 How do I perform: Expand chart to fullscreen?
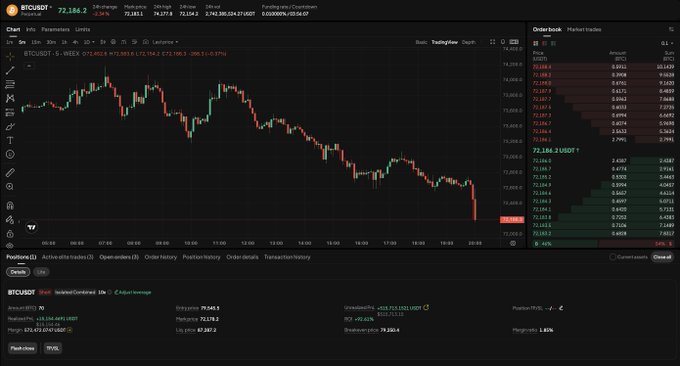pyautogui.click(x=493, y=42)
